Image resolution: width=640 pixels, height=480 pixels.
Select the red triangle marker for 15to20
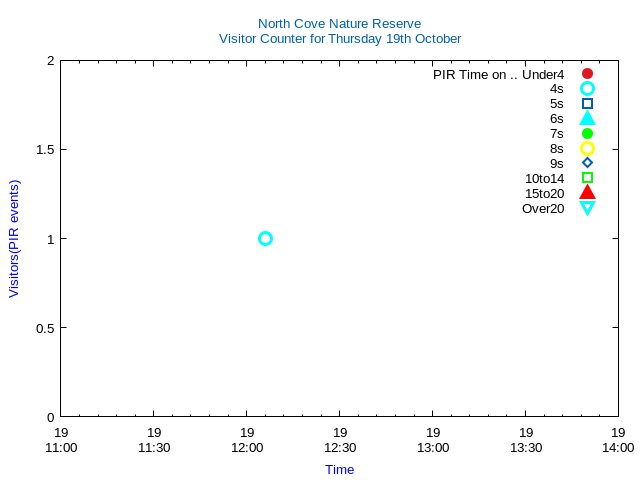587,192
